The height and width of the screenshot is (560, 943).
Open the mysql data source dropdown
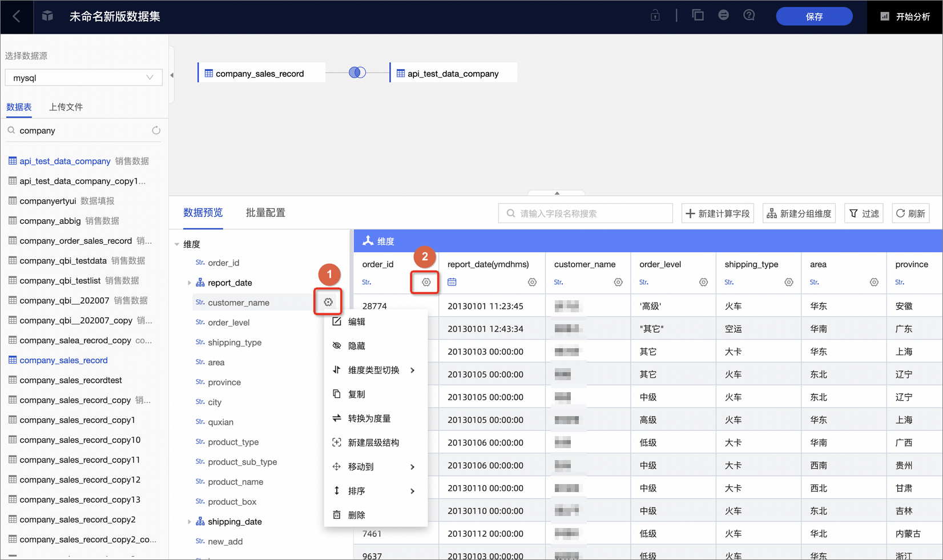83,78
